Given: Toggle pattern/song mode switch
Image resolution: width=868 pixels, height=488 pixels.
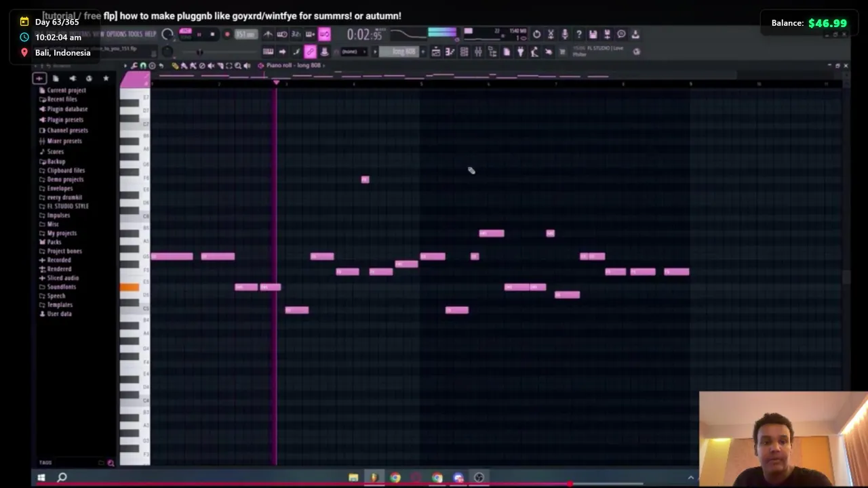Looking at the screenshot, I should [186, 34].
